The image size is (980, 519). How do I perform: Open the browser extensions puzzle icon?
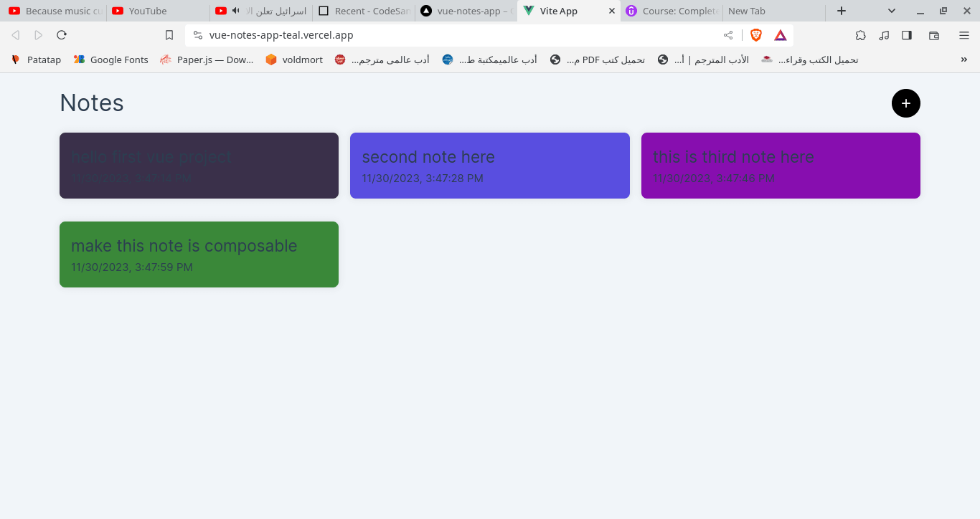point(860,35)
